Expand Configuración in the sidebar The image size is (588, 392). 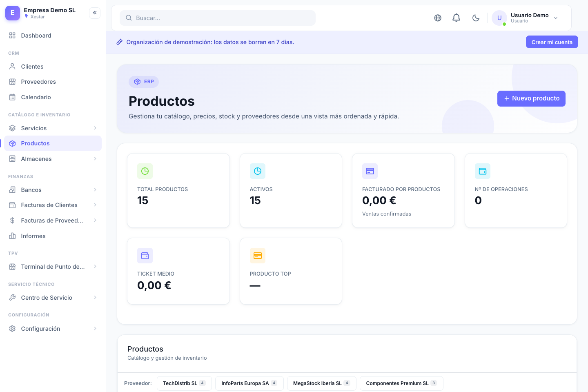(53, 329)
